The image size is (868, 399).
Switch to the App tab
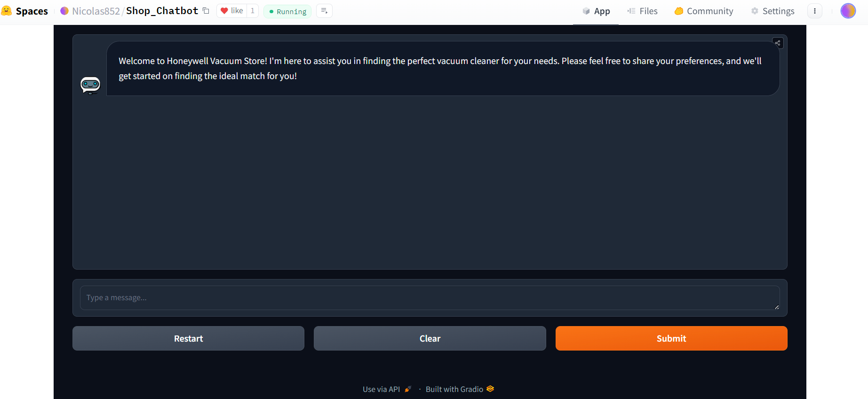coord(596,11)
